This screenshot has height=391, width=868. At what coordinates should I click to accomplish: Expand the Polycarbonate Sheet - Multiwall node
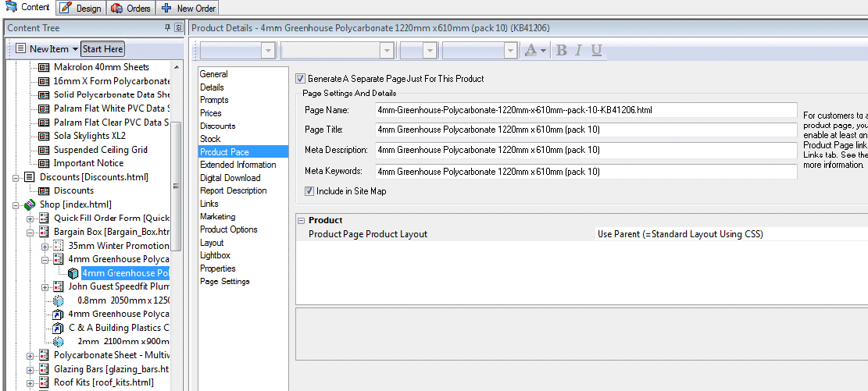[x=30, y=355]
